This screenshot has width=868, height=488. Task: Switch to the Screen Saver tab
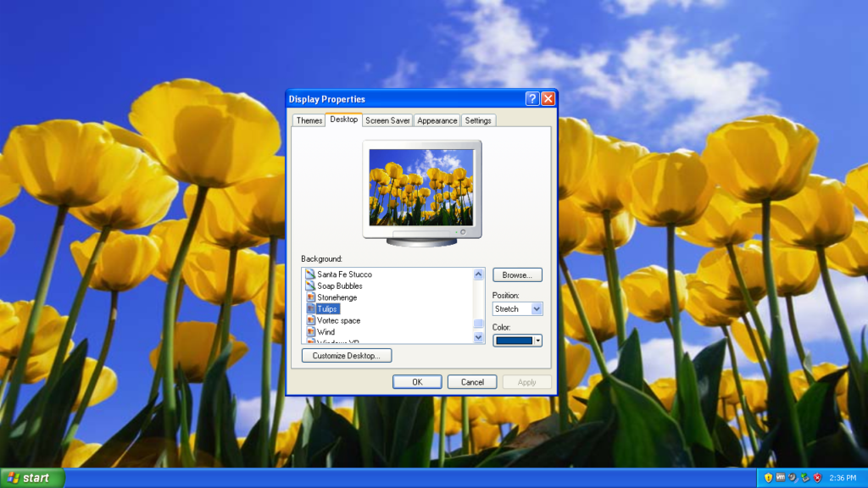[387, 120]
